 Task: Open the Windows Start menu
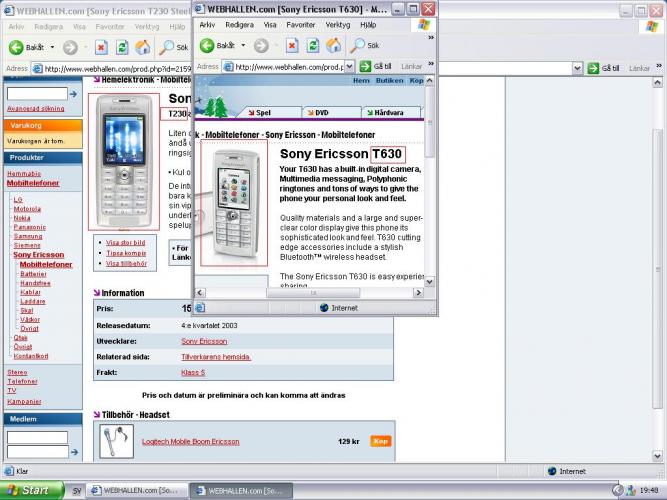click(x=32, y=490)
